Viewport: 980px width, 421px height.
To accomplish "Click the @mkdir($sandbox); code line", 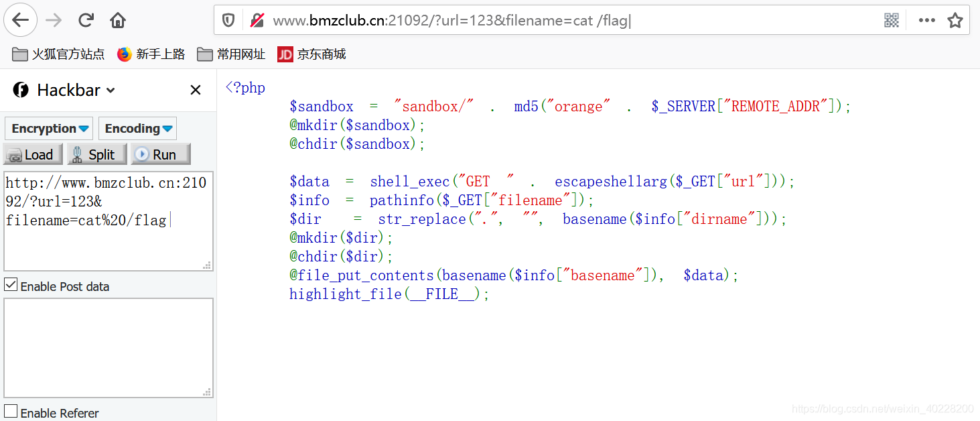I will [x=357, y=125].
